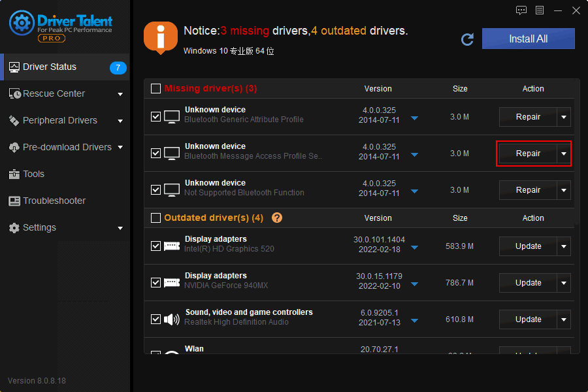Expand the Peripheral Drivers arrow
The image size is (588, 392).
click(120, 121)
